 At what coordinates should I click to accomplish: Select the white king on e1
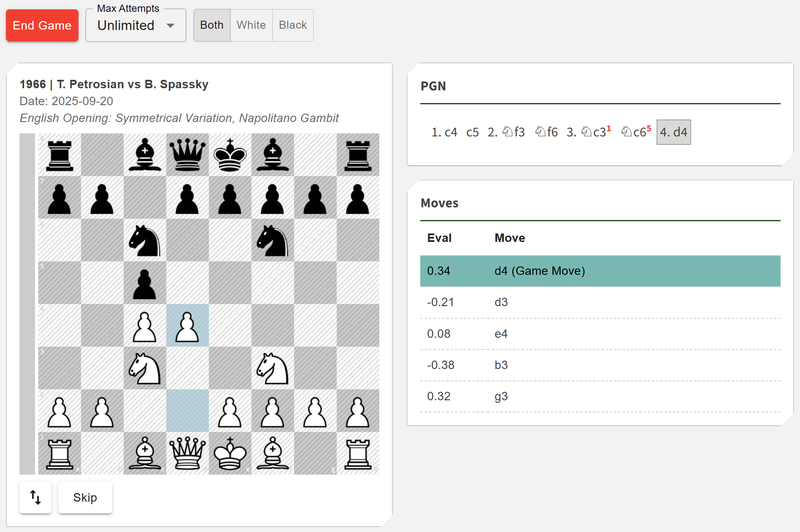[230, 453]
